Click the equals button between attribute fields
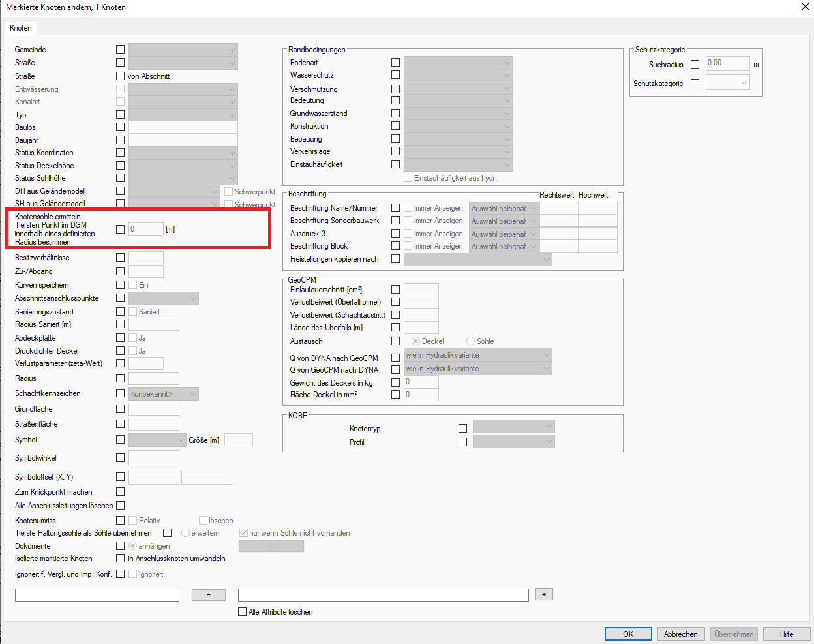 (208, 595)
